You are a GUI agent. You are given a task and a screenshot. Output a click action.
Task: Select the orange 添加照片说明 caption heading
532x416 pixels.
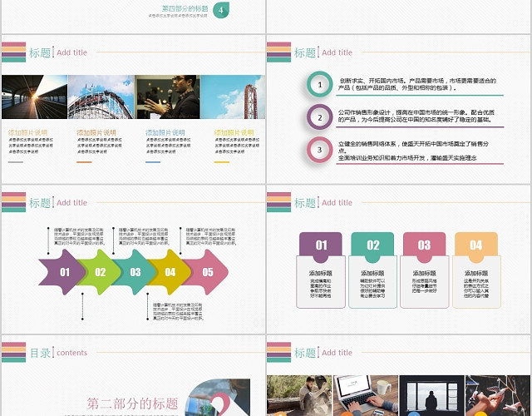(x=96, y=133)
